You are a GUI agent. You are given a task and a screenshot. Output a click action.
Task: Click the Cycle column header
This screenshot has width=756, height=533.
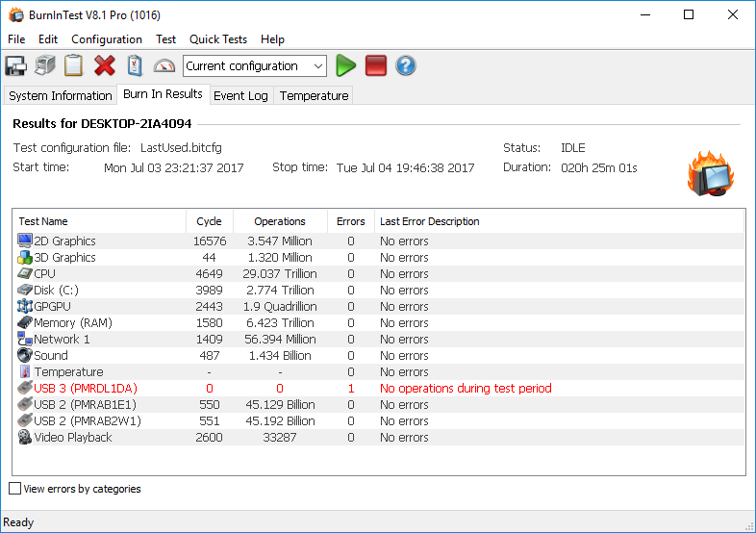[x=210, y=221]
